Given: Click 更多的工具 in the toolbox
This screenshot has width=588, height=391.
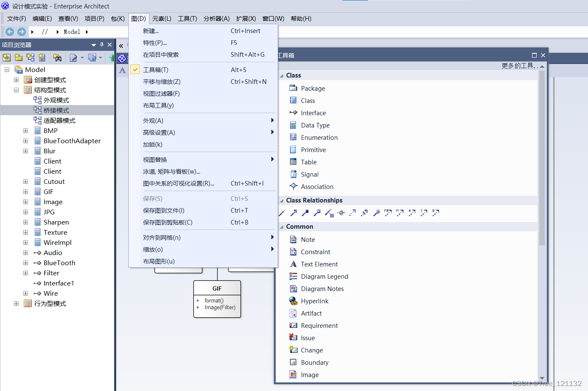Looking at the screenshot, I should (519, 66).
